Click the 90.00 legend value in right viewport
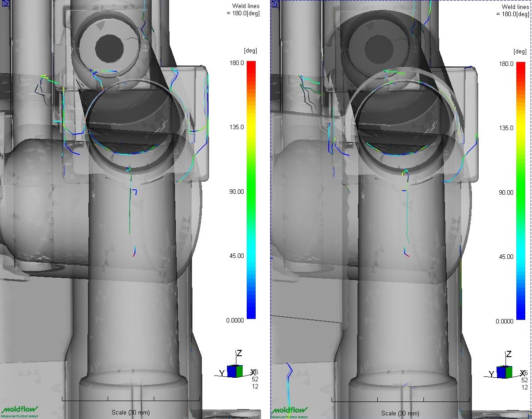The height and width of the screenshot is (419, 532). tap(506, 192)
